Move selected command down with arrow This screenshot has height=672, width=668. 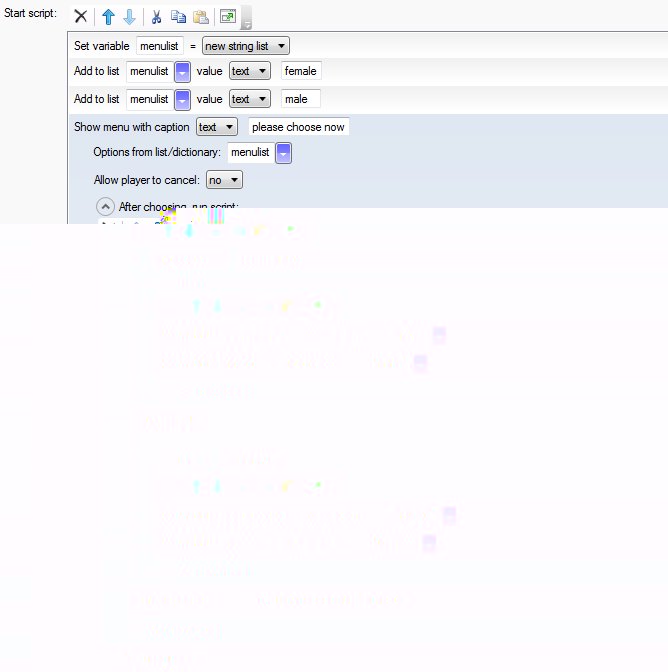point(129,17)
